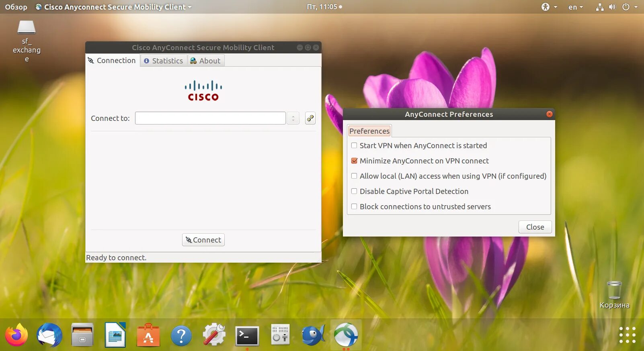Open en keyboard layout dropdown

pyautogui.click(x=576, y=7)
